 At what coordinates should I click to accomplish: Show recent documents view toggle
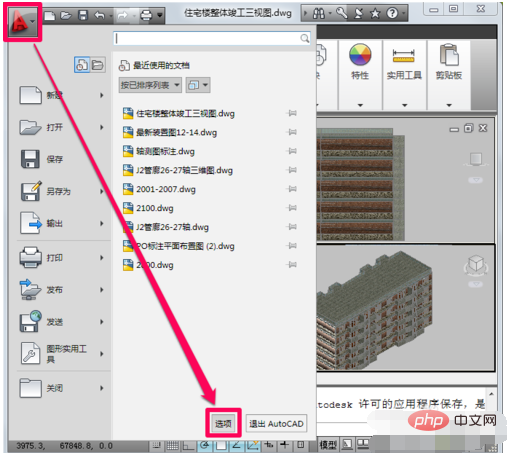[x=82, y=65]
